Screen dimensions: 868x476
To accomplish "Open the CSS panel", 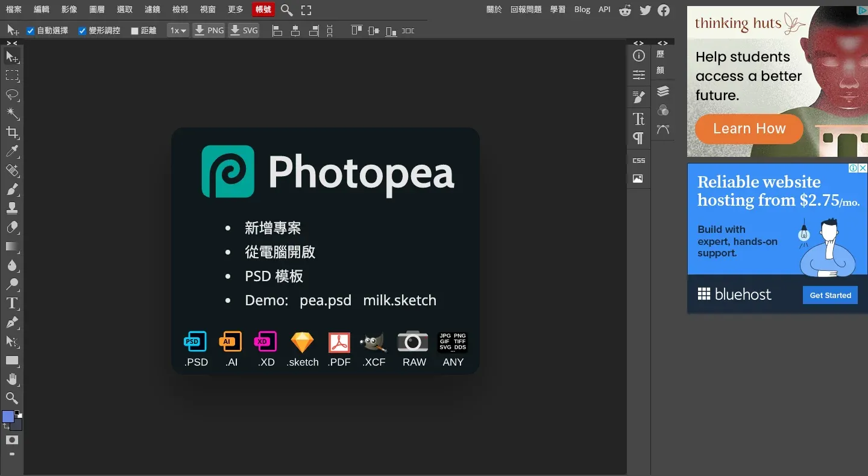I will click(638, 160).
